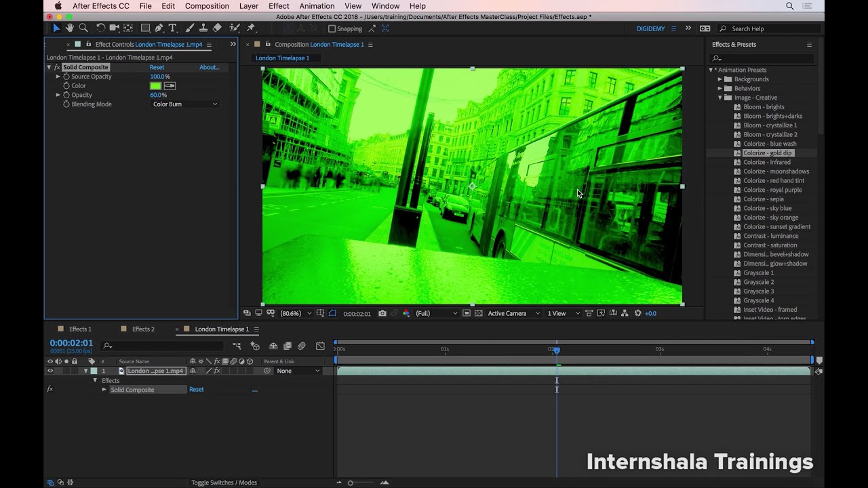Select the Eraser tool
Viewport: 868px width, 488px height.
pyautogui.click(x=217, y=28)
